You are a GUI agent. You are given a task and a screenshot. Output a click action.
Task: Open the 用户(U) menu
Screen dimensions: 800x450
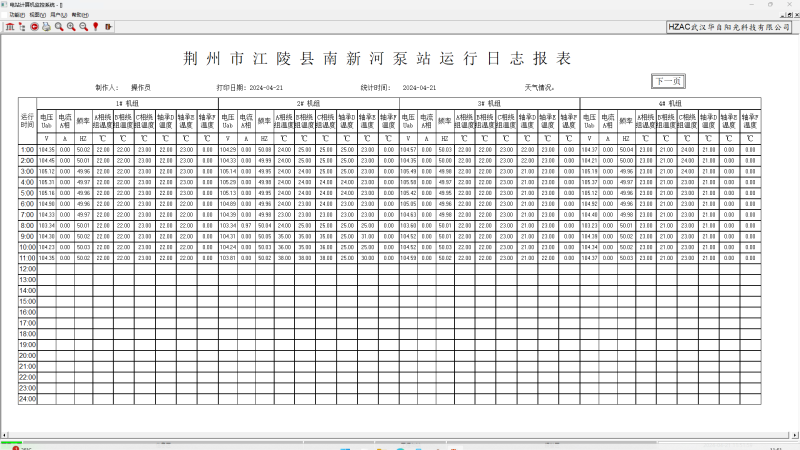click(x=59, y=15)
